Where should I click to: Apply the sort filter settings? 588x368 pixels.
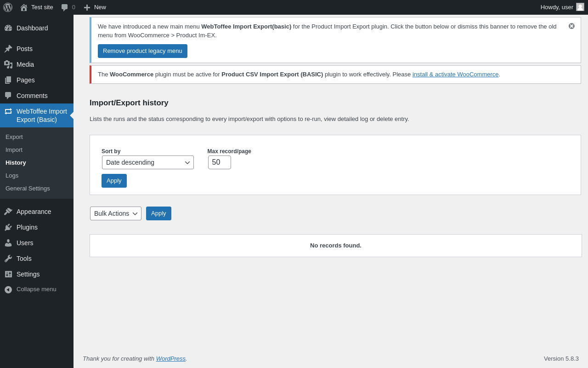tap(114, 181)
